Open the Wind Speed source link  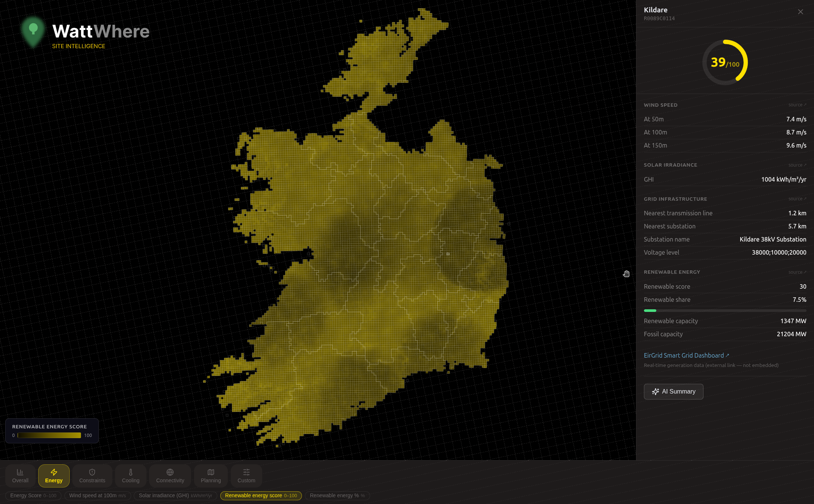pyautogui.click(x=797, y=105)
